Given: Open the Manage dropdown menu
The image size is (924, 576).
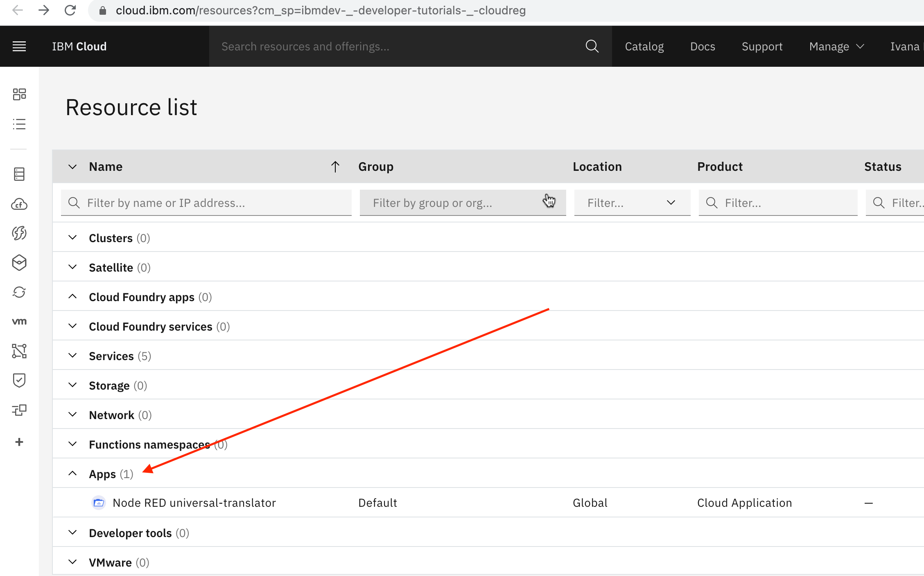Looking at the screenshot, I should pos(836,46).
